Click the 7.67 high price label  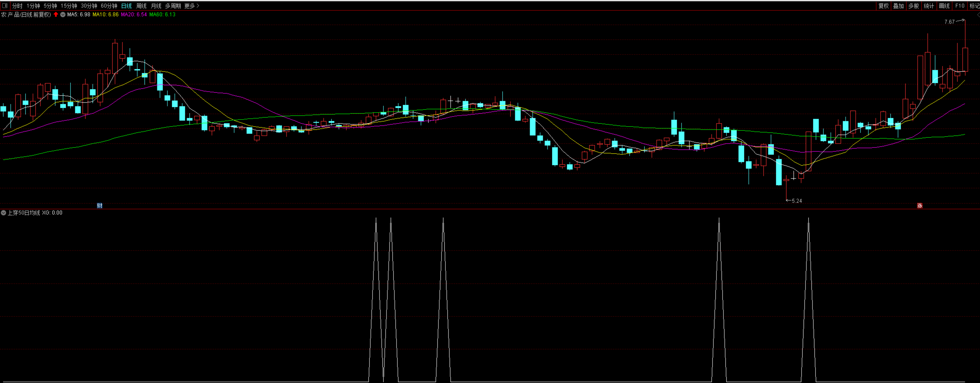949,22
